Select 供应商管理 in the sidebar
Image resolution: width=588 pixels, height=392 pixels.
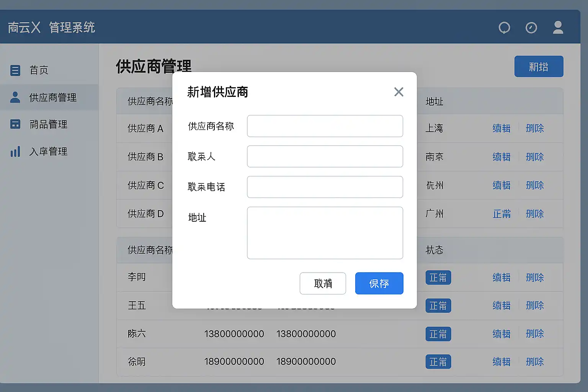pos(49,98)
